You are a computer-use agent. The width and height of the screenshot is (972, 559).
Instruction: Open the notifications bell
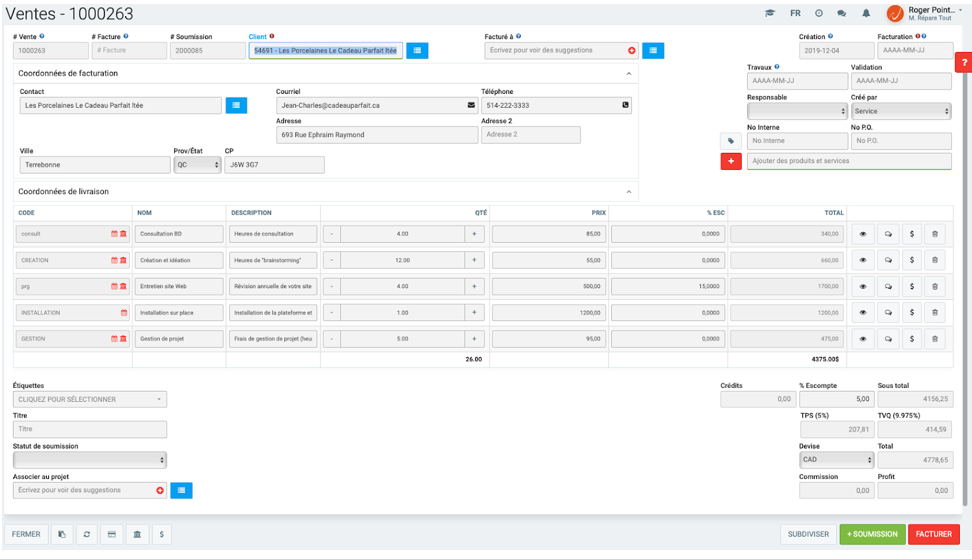point(865,14)
